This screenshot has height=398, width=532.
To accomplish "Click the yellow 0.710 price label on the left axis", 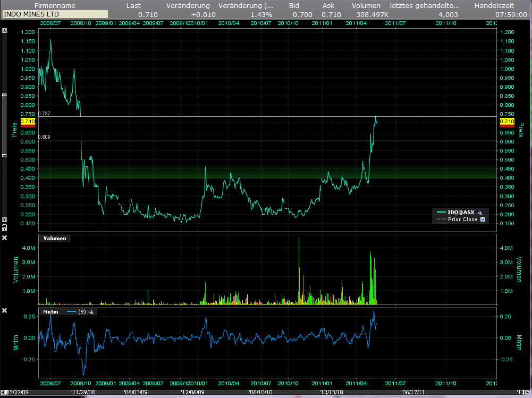I will 28,122.
